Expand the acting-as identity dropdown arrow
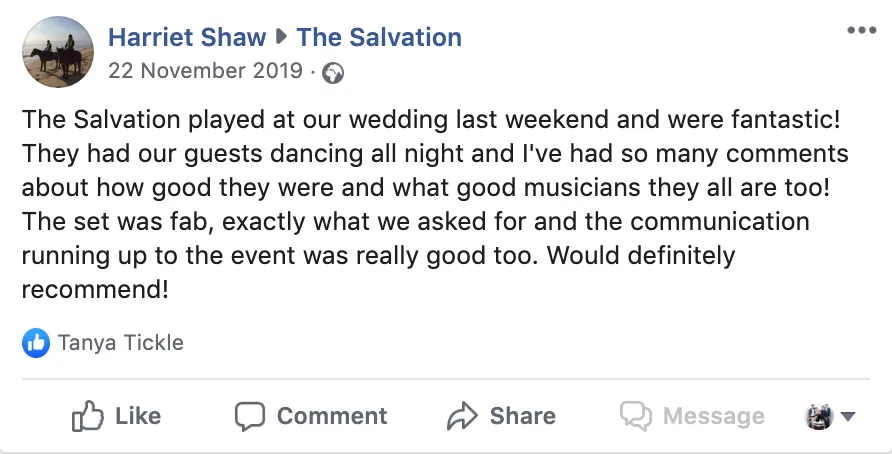This screenshot has width=892, height=454. point(848,417)
